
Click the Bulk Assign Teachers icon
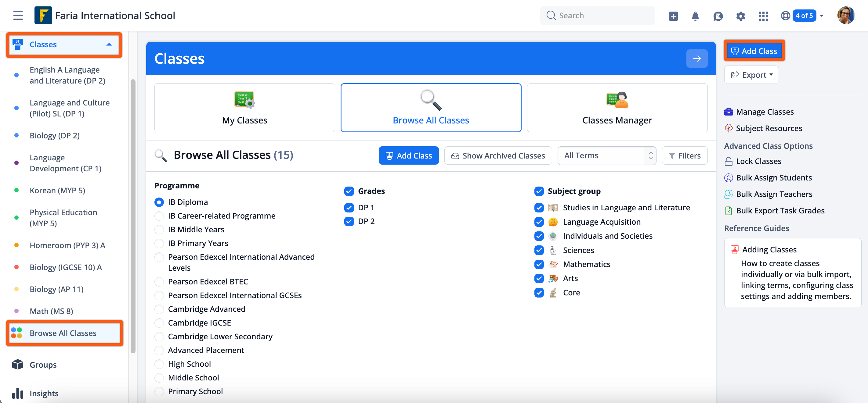tap(728, 194)
